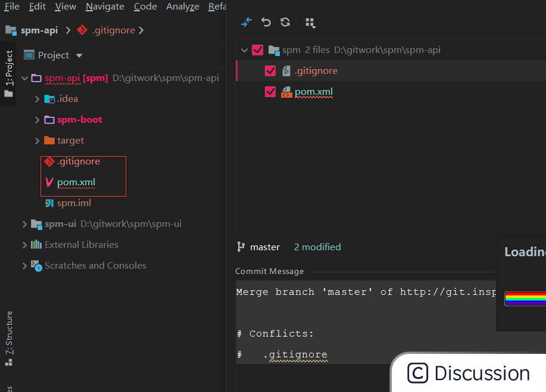Image resolution: width=546 pixels, height=392 pixels.
Task: Open the Navigate menu
Action: click(105, 7)
